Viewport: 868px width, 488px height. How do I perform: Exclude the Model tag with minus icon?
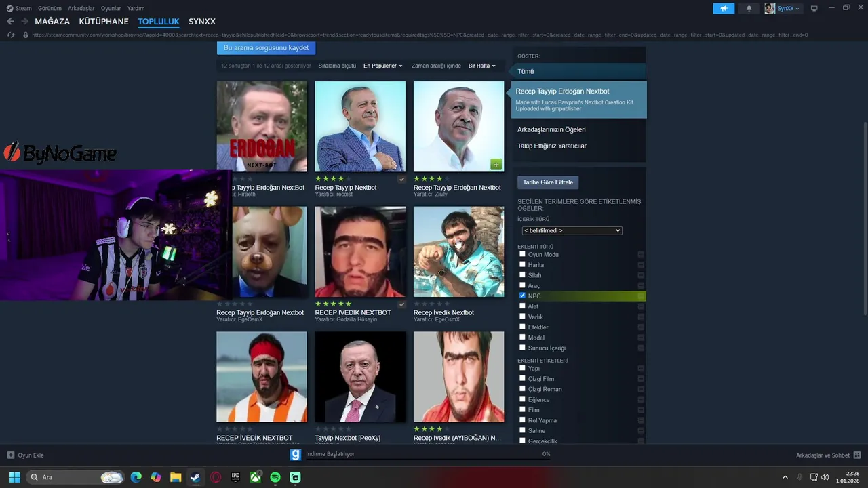641,338
